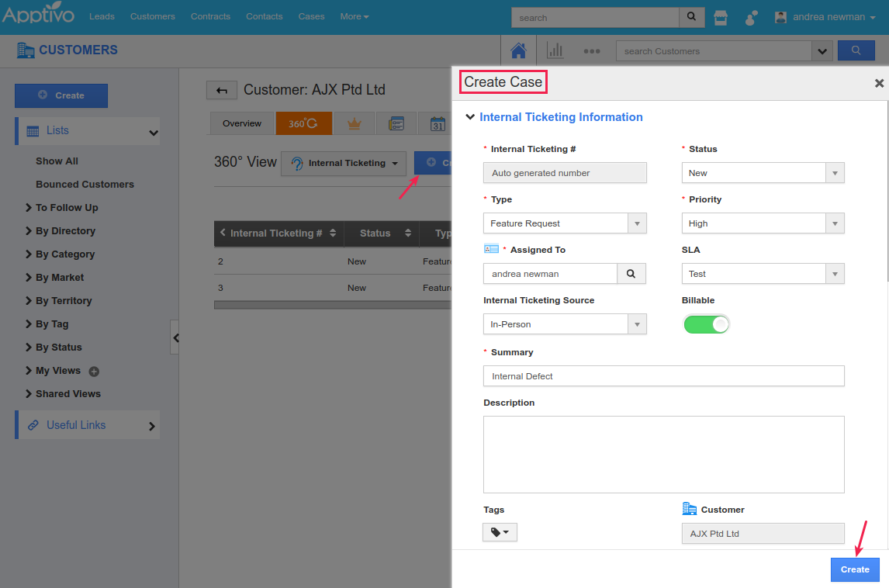
Task: Click the Assigned To search magnifier
Action: [x=631, y=274]
